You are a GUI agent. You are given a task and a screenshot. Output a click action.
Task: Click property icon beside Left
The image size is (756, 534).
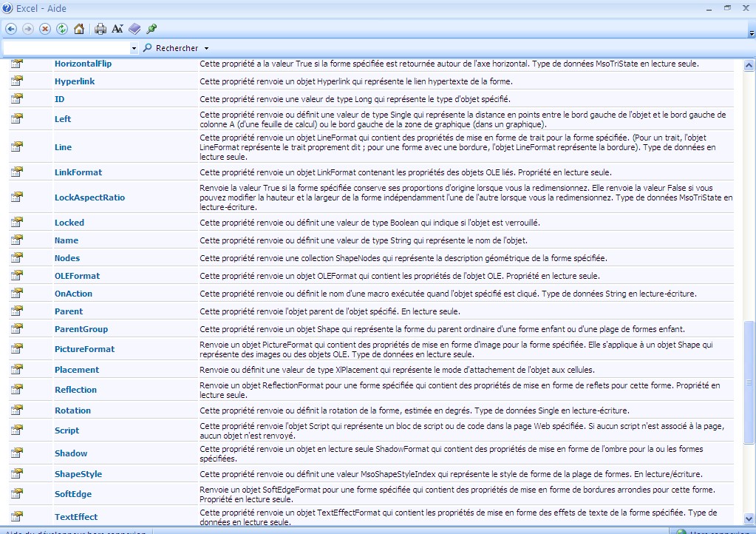pos(17,118)
